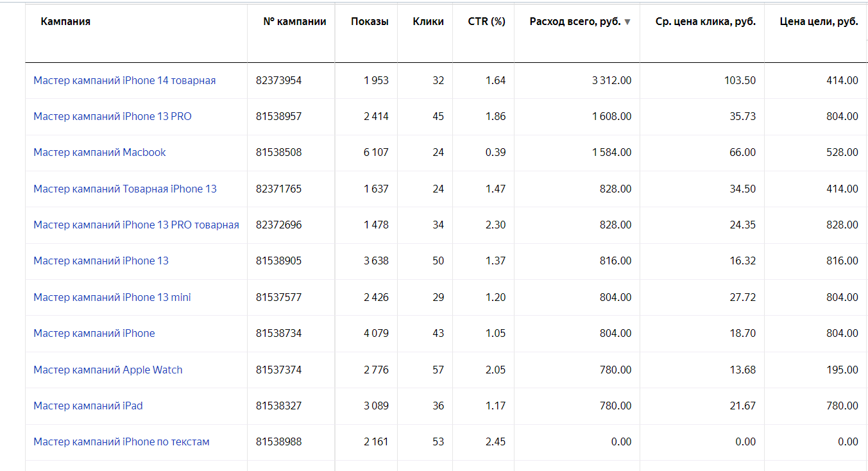Sort by the Кампания column header
Image resolution: width=868 pixels, height=471 pixels.
(65, 21)
